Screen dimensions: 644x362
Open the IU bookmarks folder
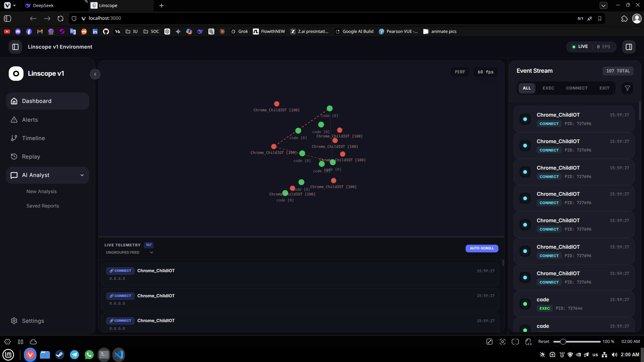131,32
